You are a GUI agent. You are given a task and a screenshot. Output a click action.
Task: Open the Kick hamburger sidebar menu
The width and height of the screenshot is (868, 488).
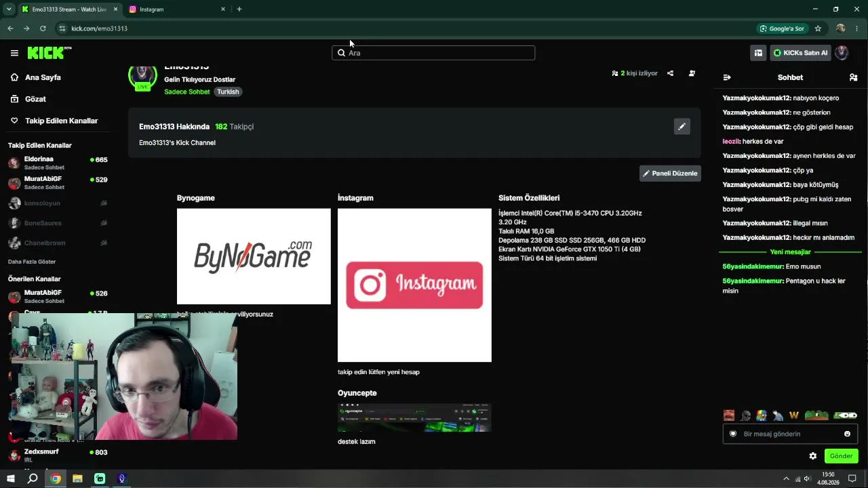point(14,53)
